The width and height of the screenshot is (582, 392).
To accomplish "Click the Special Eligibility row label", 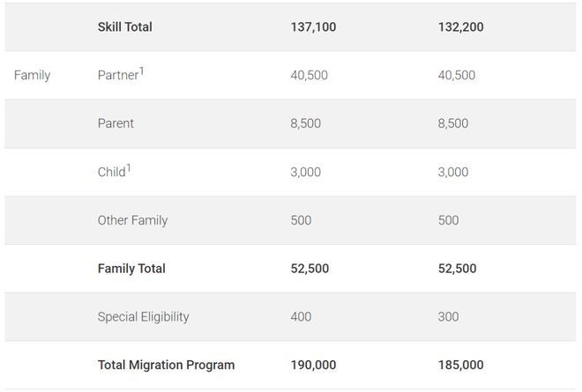I will [143, 317].
